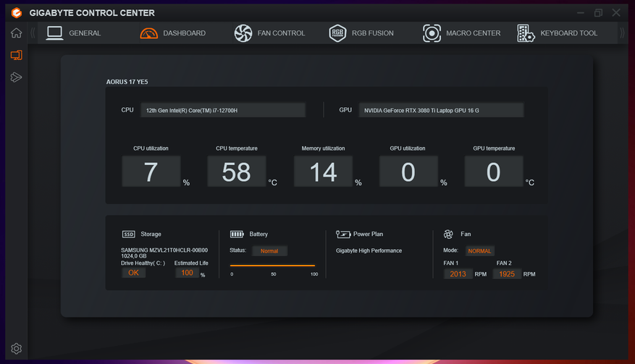Click the Drive Healthy OK indicator
This screenshot has height=364, width=635.
133,273
